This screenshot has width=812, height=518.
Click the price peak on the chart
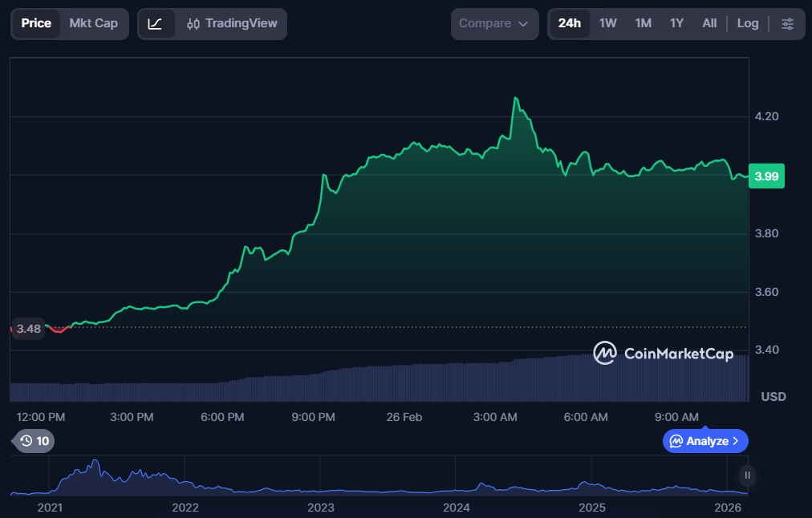tap(516, 99)
